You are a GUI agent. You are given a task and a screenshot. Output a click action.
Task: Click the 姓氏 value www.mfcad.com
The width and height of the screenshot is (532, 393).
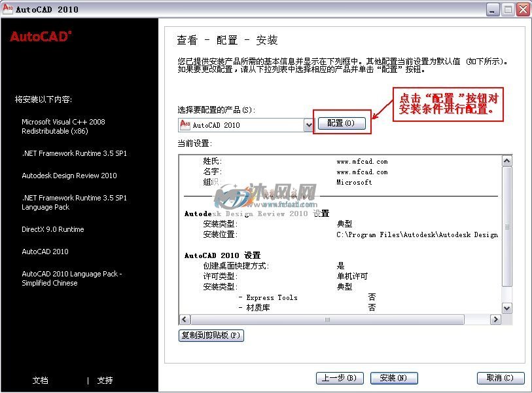(x=362, y=162)
